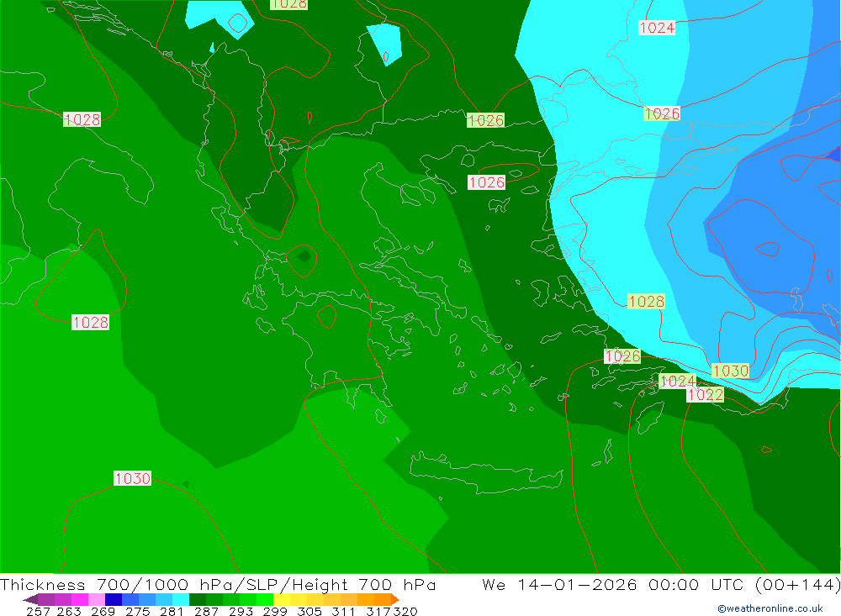Click legend value 281
This screenshot has width=841, height=616.
(x=171, y=611)
